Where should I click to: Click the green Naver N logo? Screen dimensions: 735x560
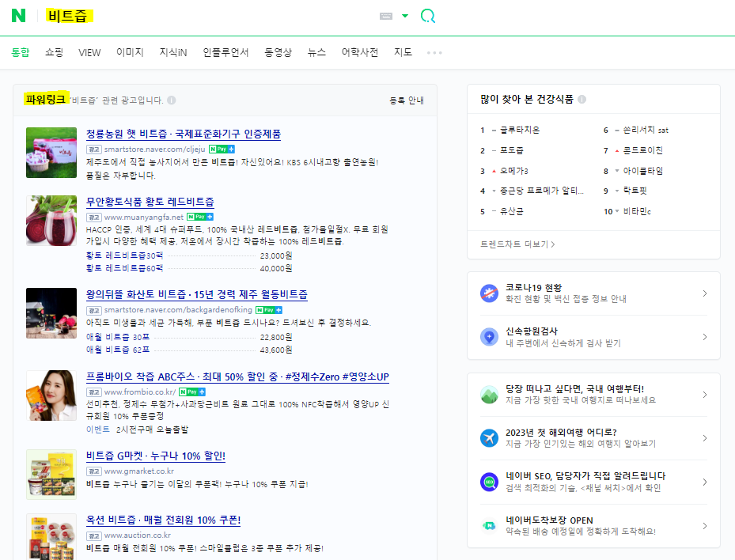coord(19,16)
